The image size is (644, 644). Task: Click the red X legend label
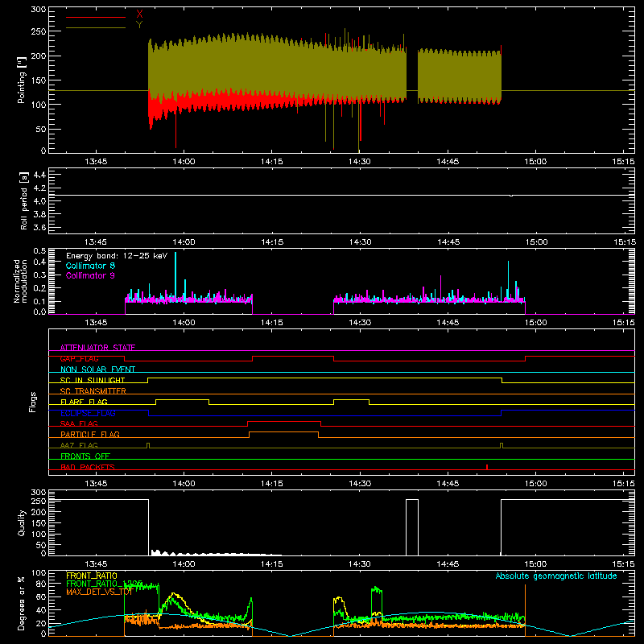139,14
